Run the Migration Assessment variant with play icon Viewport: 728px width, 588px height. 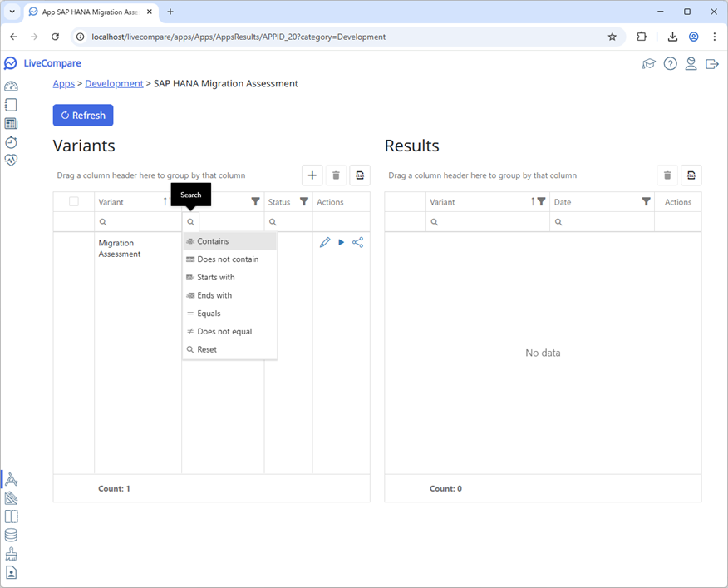[x=341, y=243]
